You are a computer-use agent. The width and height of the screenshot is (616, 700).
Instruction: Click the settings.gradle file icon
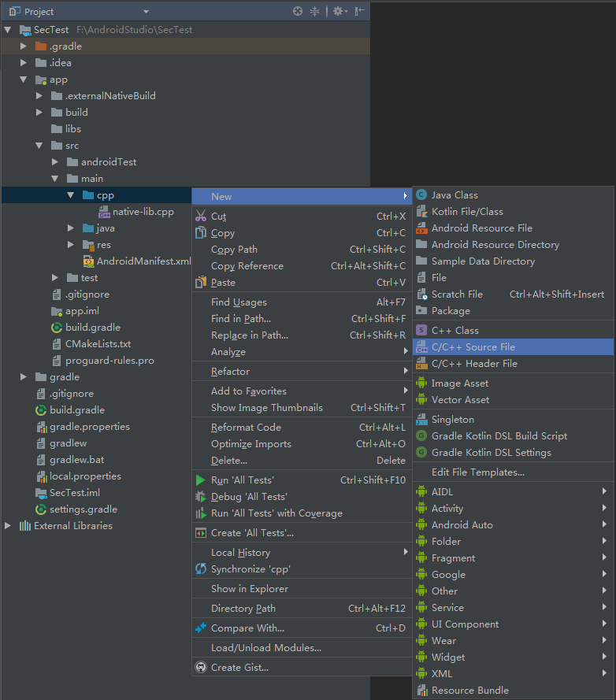click(41, 509)
